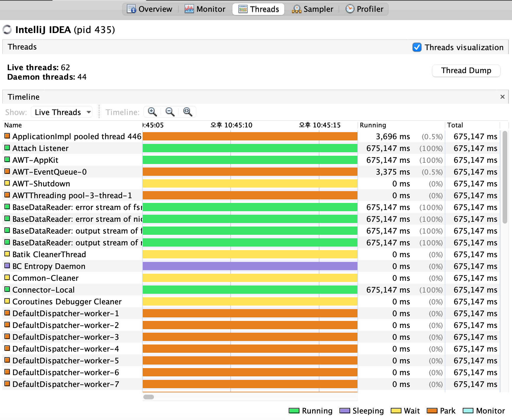Click the horizontal timeline scrollbar thumb
The width and height of the screenshot is (512, 420).
pos(149,397)
